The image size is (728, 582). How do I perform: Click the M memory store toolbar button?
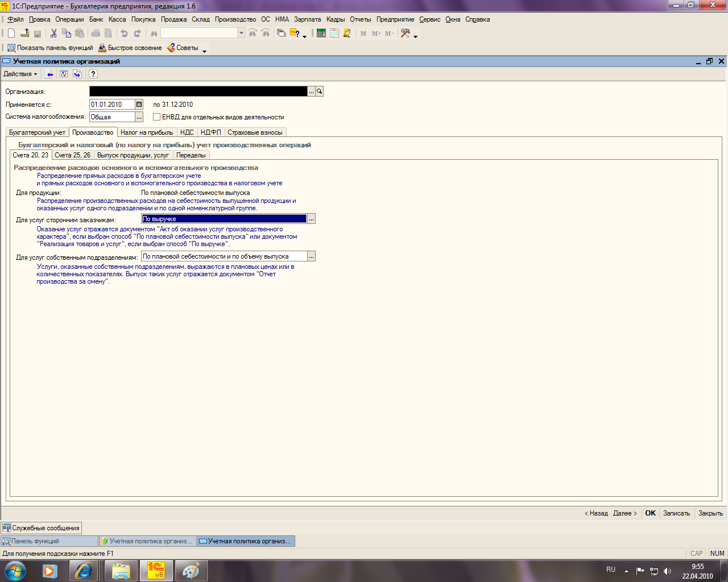(x=363, y=34)
